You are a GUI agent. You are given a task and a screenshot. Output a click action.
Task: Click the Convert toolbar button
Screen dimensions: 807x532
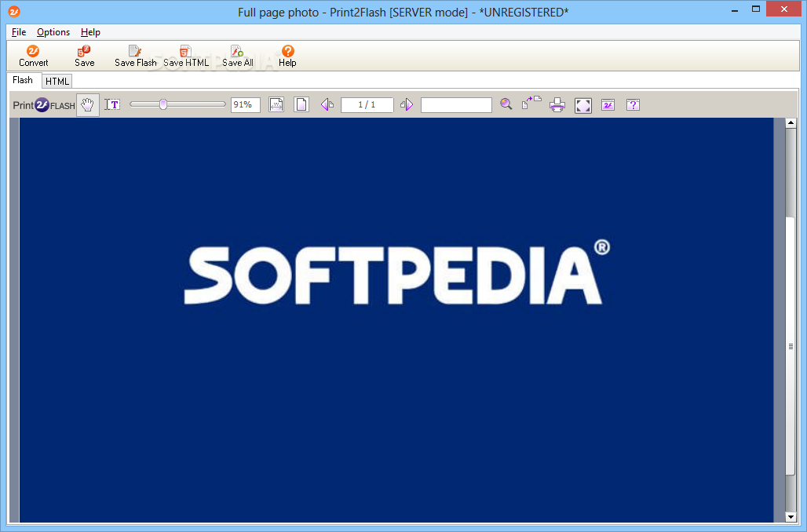(x=34, y=56)
